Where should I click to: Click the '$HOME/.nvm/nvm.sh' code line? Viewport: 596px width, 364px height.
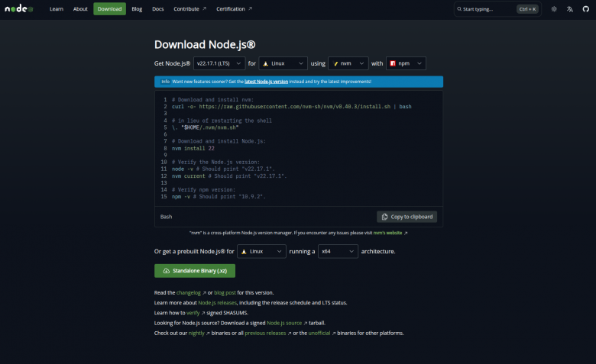pyautogui.click(x=206, y=127)
